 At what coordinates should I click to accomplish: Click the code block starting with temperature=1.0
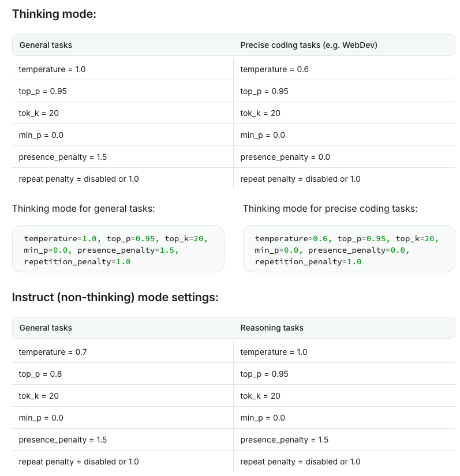click(x=118, y=249)
